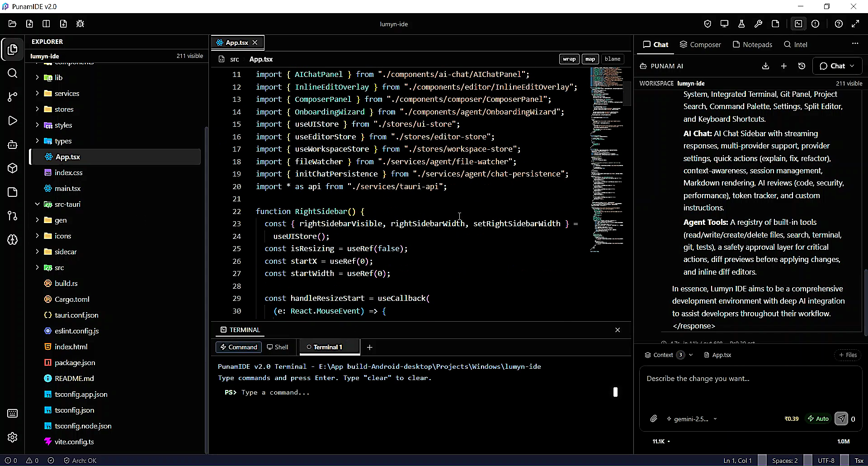Click the wrench tools icon

pyautogui.click(x=759, y=24)
